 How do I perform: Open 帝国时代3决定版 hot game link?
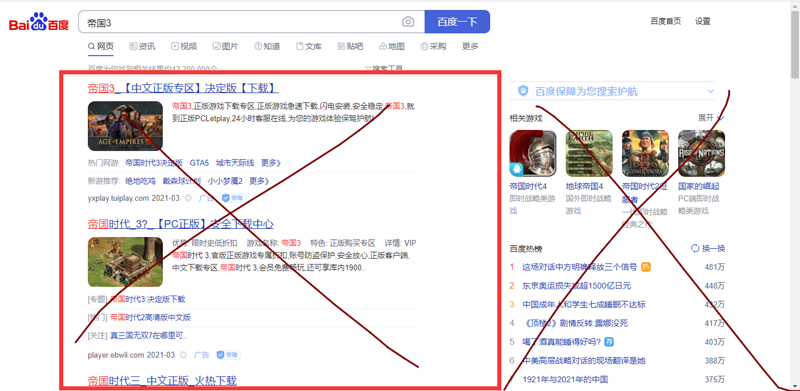coord(154,163)
